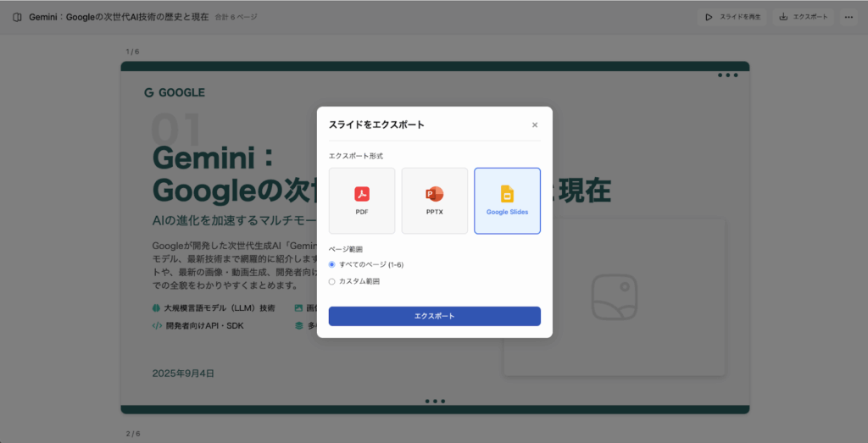Click the book icon beside the presentation title
Viewport: 868px width, 443px height.
coord(17,17)
